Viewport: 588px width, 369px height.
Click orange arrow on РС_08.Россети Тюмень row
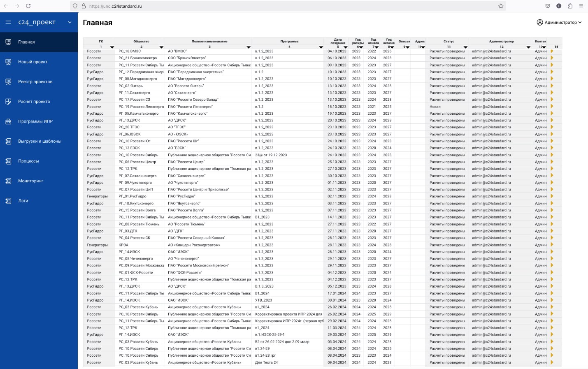coord(552,224)
